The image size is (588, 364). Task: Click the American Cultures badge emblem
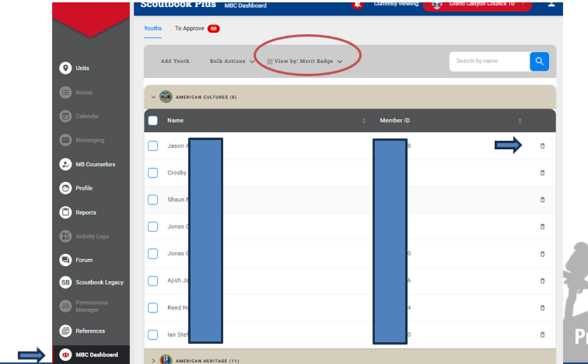tap(166, 96)
